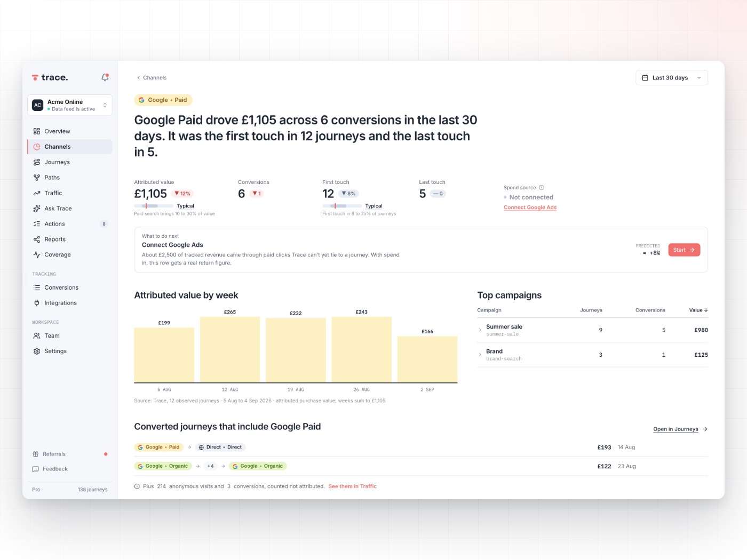Image resolution: width=747 pixels, height=560 pixels.
Task: Click the Paths branch icon
Action: 37,178
